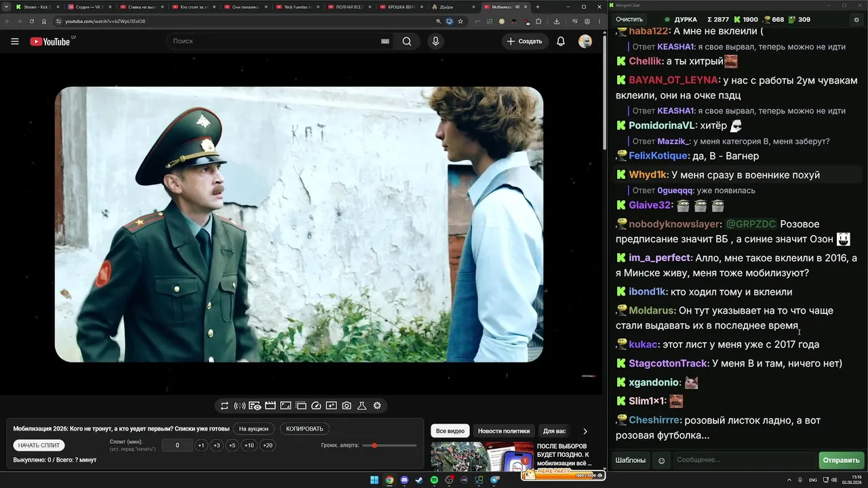868x488 pixels.
Task: Open browser downloads
Action: [x=557, y=21]
